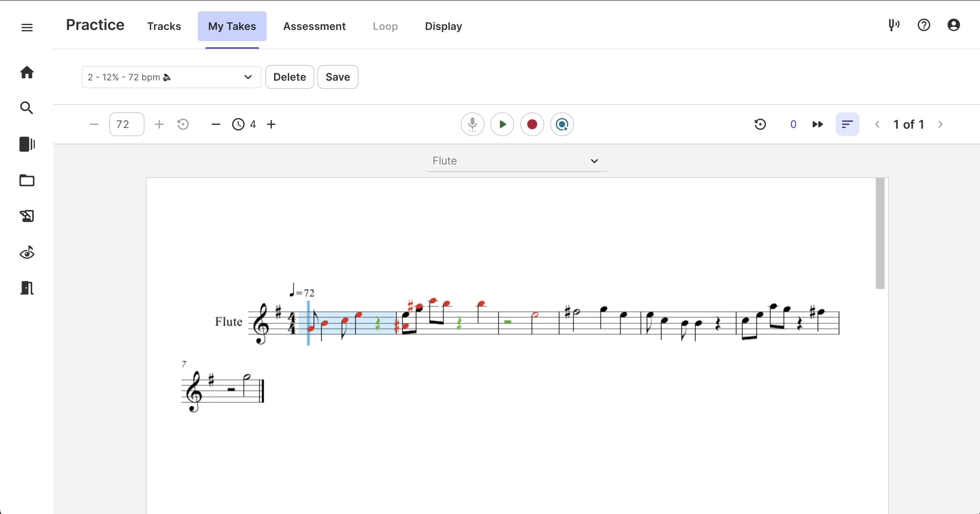Screen dimensions: 980x514
Task: Click the record button icon
Action: [x=532, y=125]
